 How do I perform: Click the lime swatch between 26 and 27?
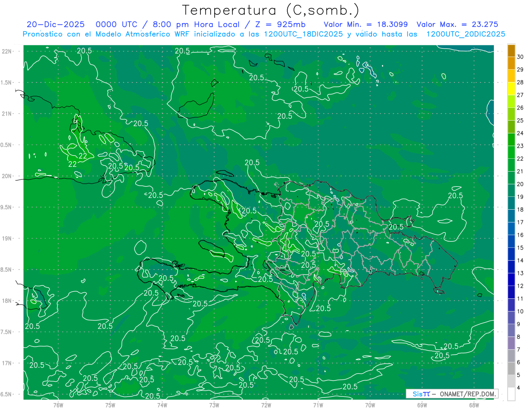tap(511, 101)
